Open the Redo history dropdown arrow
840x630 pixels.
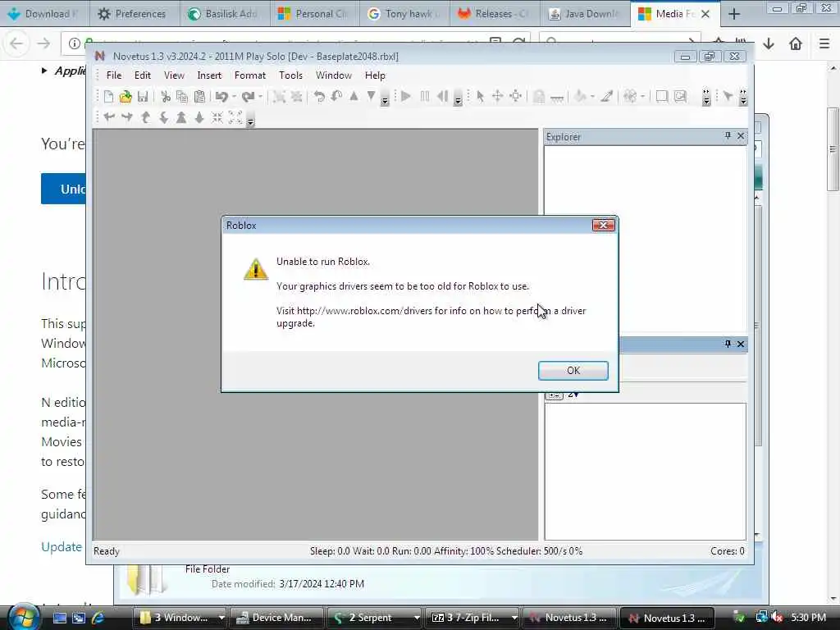260,97
